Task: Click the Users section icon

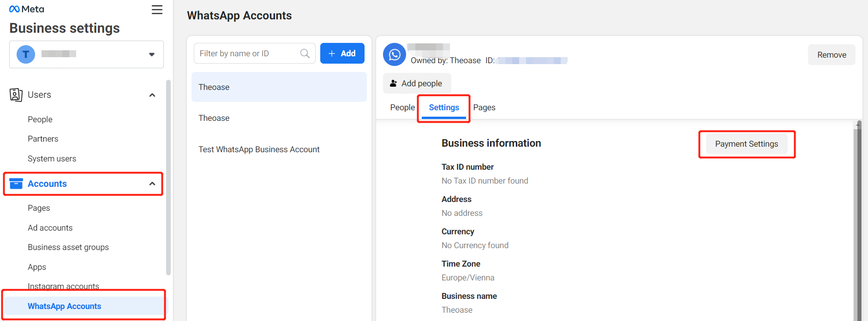Action: coord(16,95)
